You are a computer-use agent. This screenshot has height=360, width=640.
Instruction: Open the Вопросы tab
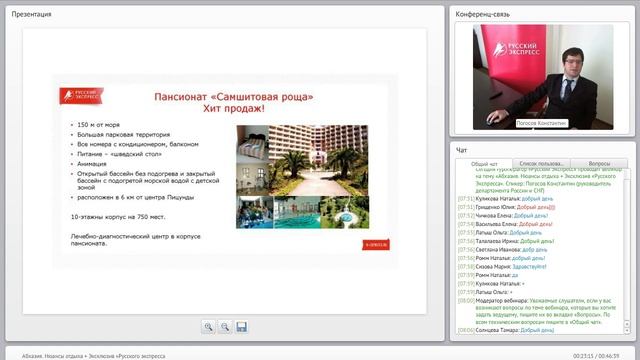tap(599, 163)
